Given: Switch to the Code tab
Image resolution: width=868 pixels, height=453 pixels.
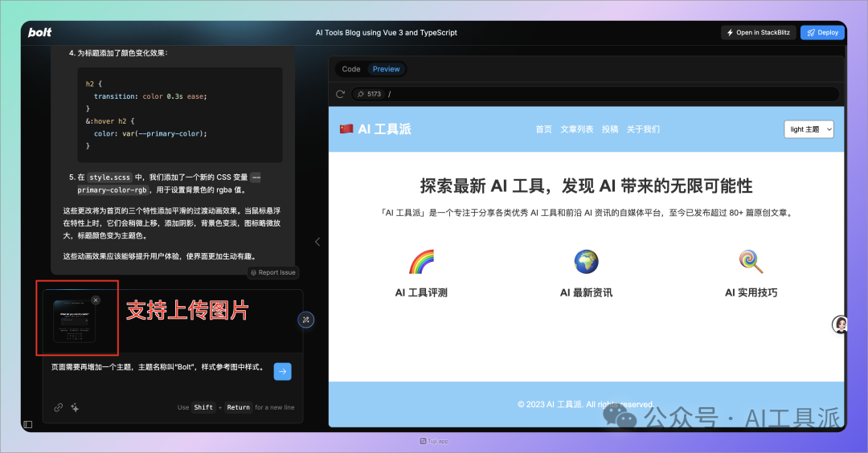Looking at the screenshot, I should (351, 69).
